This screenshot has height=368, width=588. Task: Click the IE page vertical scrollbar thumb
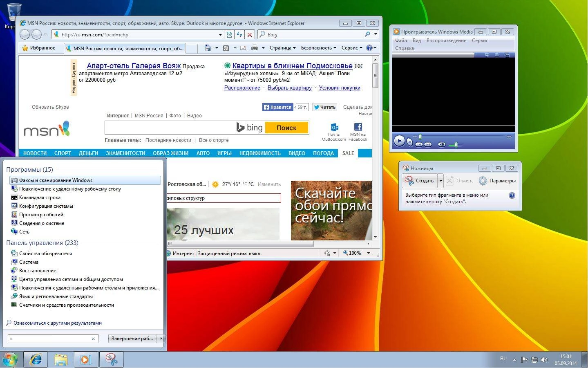pos(375,76)
